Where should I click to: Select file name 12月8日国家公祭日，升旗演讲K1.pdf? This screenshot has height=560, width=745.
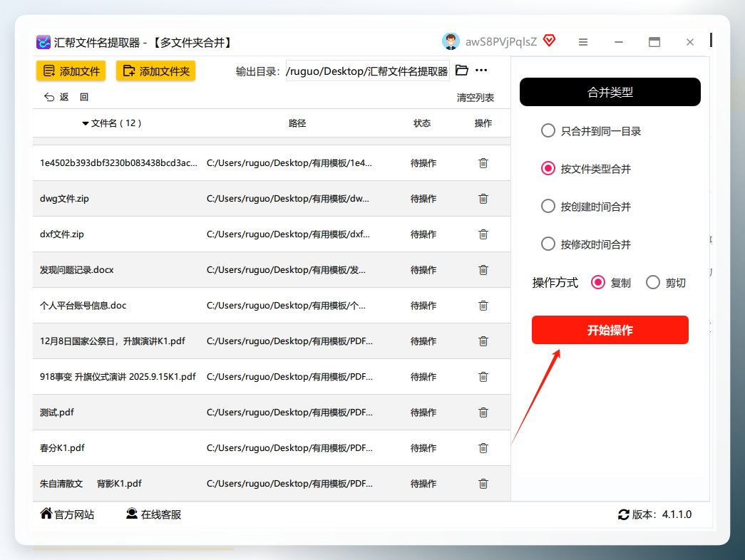[113, 341]
